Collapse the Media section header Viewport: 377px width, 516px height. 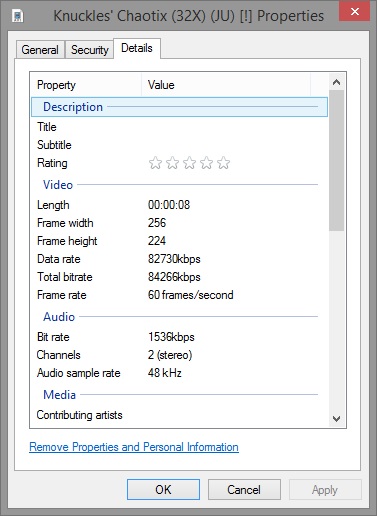tap(179, 395)
